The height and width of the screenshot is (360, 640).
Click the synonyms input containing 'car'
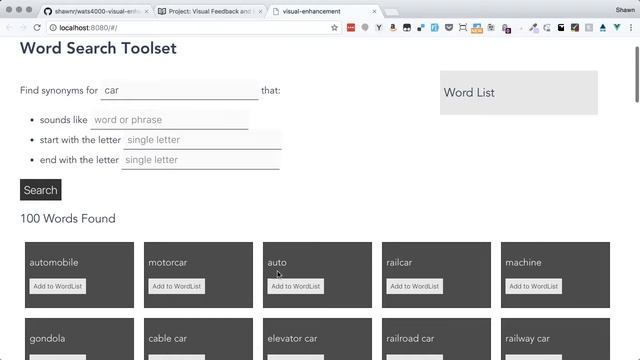click(180, 90)
